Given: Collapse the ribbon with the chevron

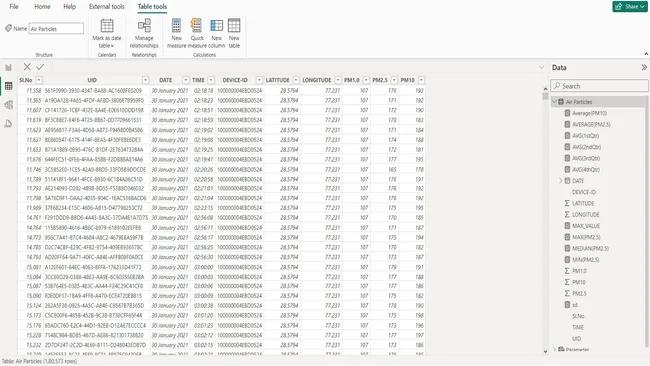Looking at the screenshot, I should (x=646, y=54).
